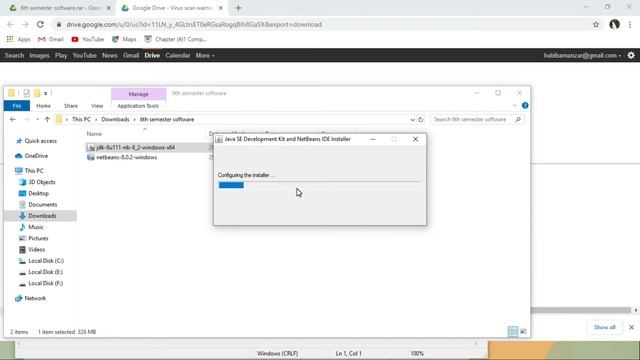Expand More menu in Google bar
Screen dimensions: 640x360
click(205, 56)
